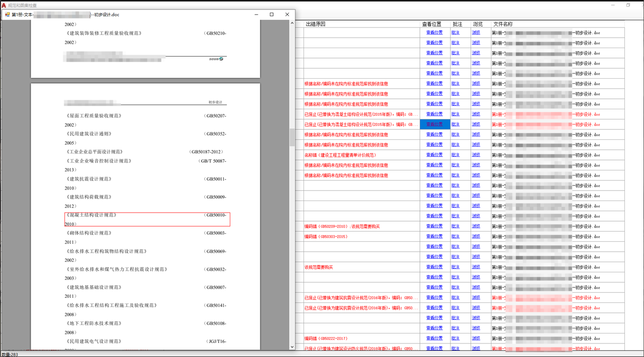Open 查看位置 for 编码错 GB50209-2010 row
The height and width of the screenshot is (357, 644).
434,226
